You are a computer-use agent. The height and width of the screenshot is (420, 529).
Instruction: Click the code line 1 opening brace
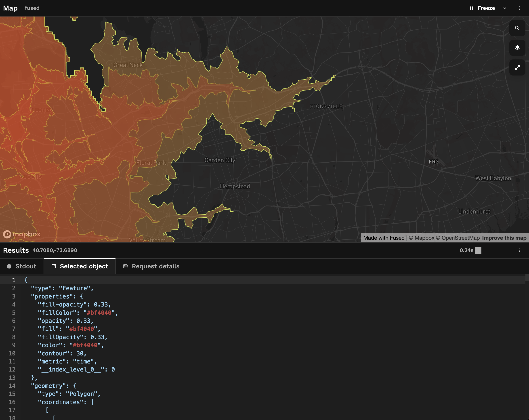click(26, 280)
